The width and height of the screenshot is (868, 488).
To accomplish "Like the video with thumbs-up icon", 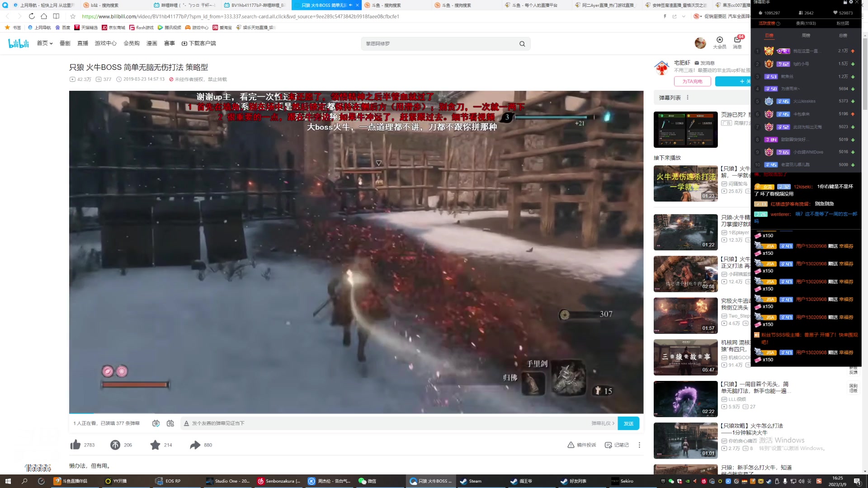I will click(x=75, y=445).
